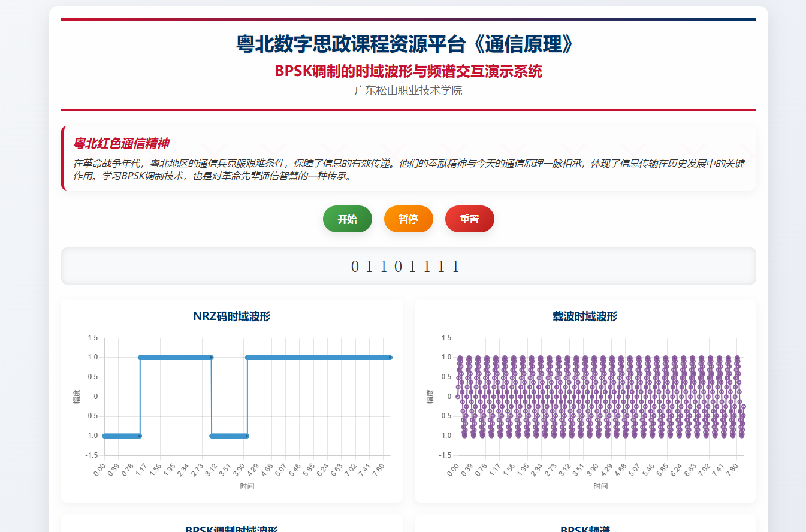
Task: Click the purple carrier waveform plot
Action: tap(600, 397)
